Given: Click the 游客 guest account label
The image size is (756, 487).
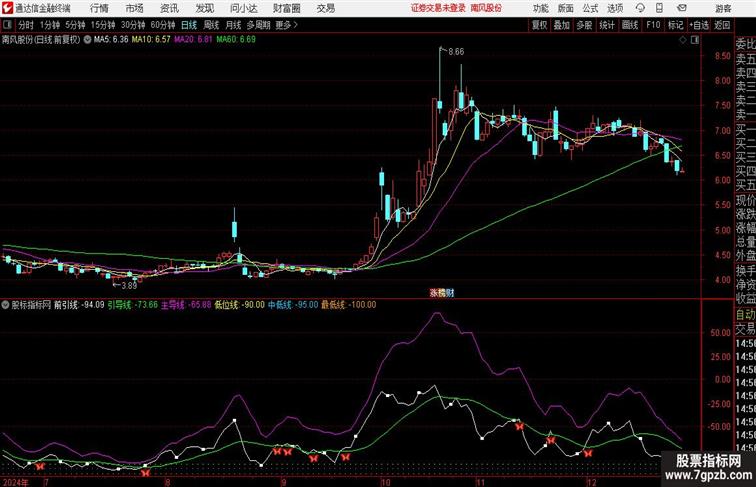Looking at the screenshot, I should [723, 9].
